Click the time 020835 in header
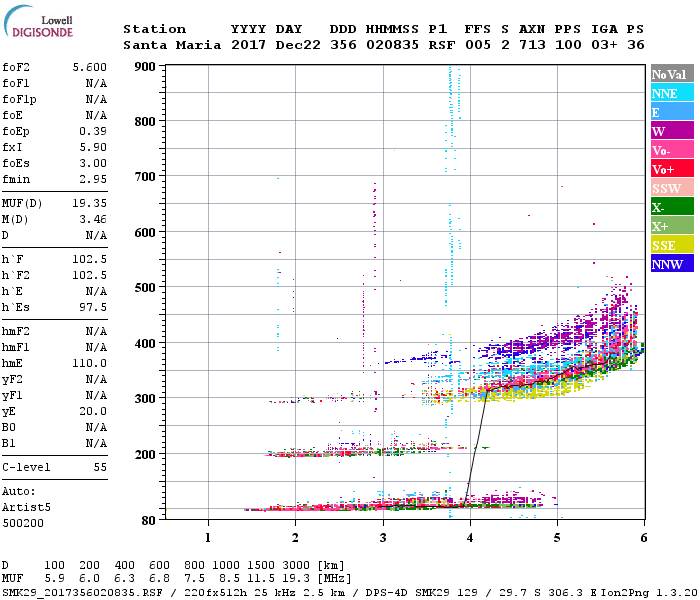The image size is (700, 600). 392,45
